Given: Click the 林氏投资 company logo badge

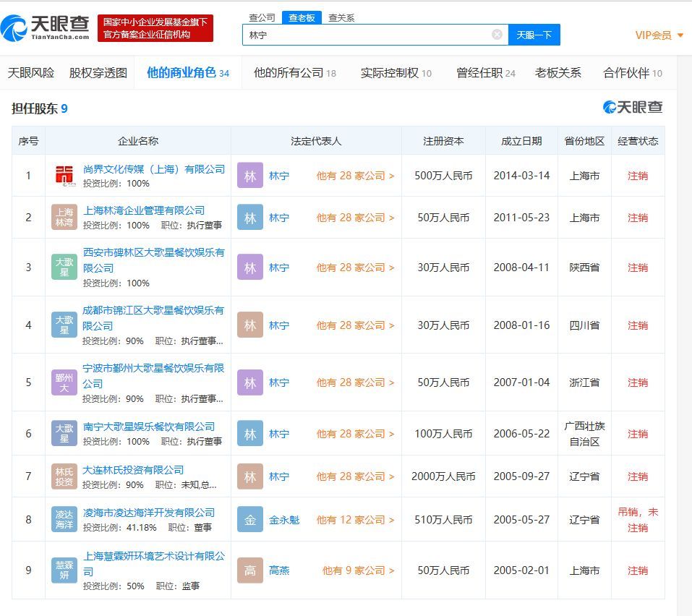Looking at the screenshot, I should [x=64, y=476].
